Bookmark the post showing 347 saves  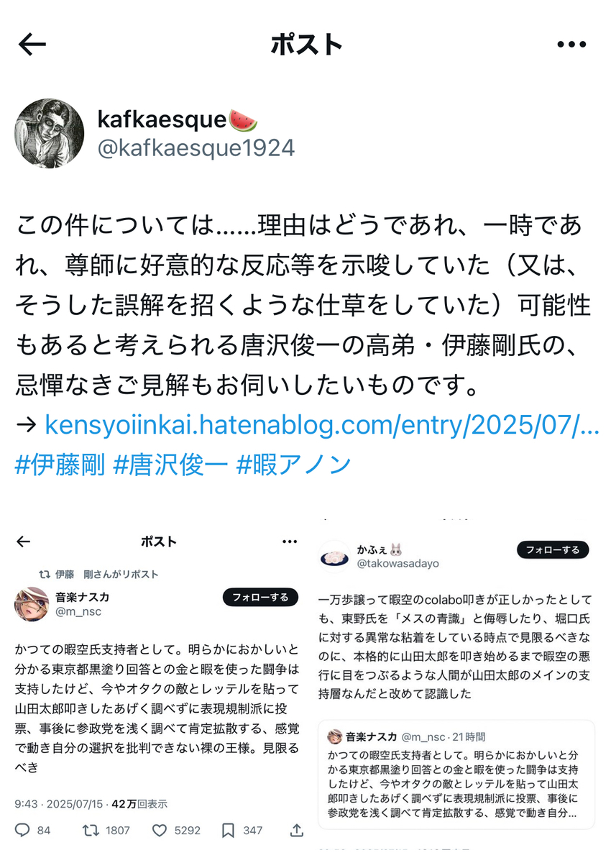coord(242,830)
